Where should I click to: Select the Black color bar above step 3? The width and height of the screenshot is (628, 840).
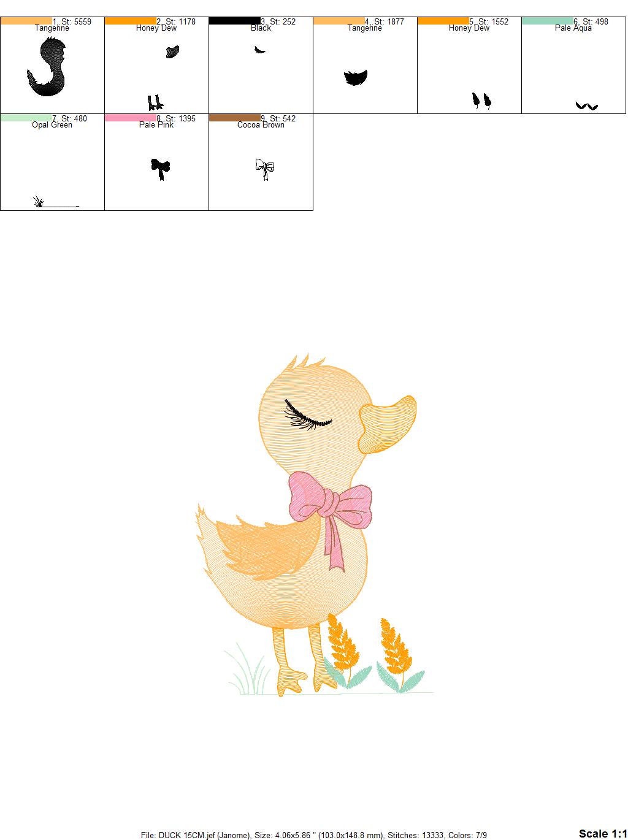(x=235, y=20)
